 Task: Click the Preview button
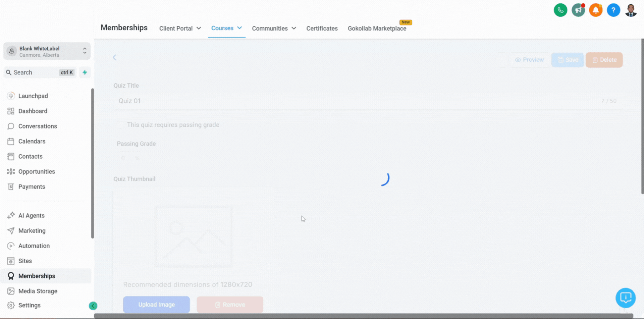529,60
